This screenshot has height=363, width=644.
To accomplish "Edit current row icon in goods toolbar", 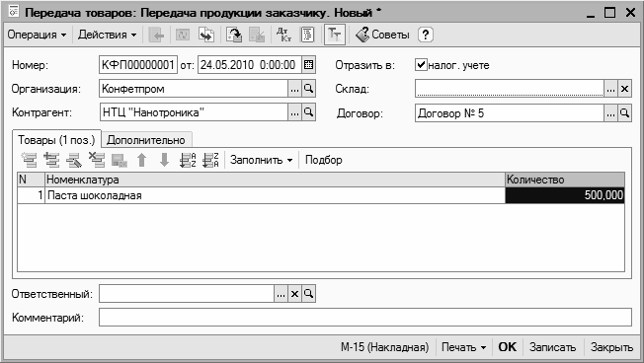I will (x=74, y=160).
